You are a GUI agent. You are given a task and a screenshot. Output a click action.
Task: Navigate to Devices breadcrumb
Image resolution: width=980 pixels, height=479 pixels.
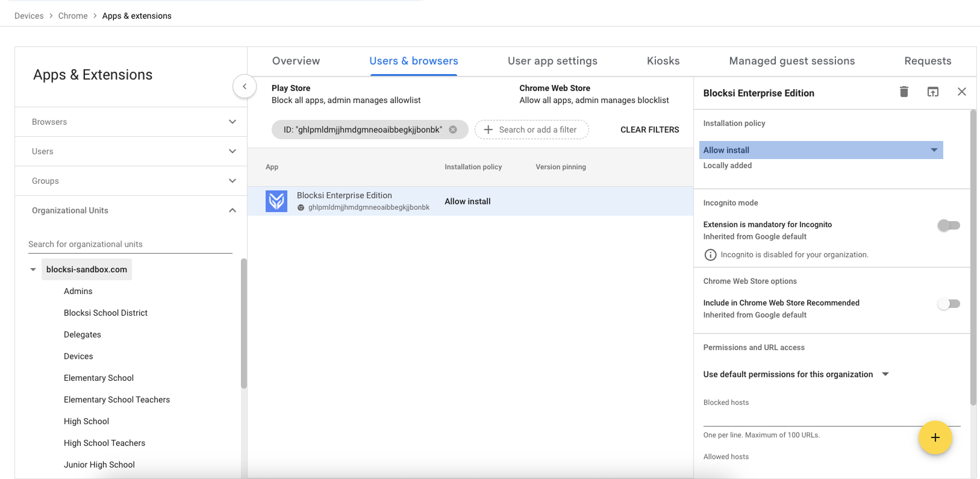click(29, 16)
